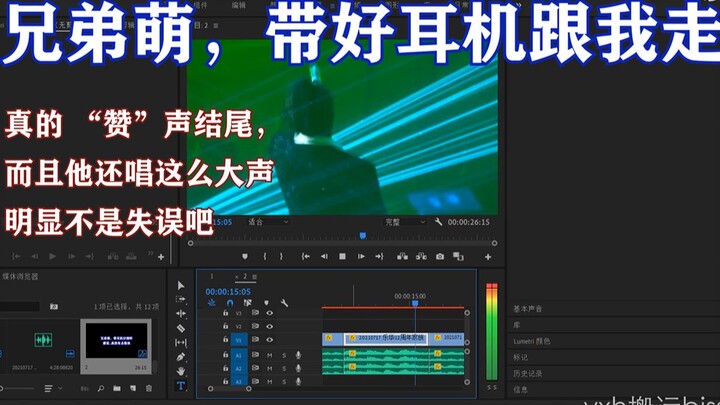Toggle the lock on track V3

tap(225, 312)
